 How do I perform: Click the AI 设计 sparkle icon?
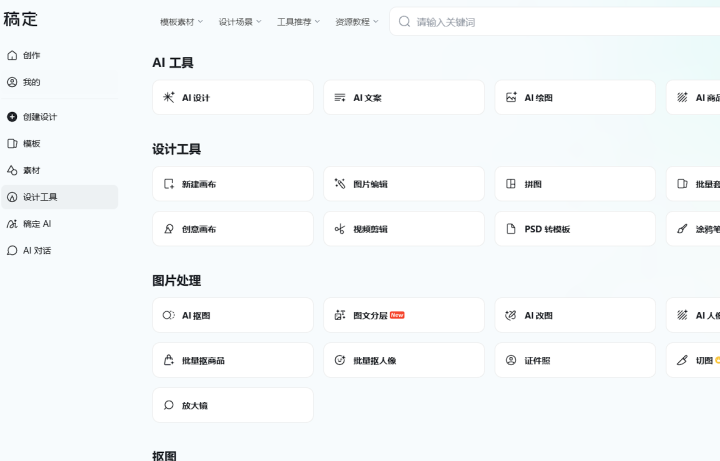(x=169, y=98)
